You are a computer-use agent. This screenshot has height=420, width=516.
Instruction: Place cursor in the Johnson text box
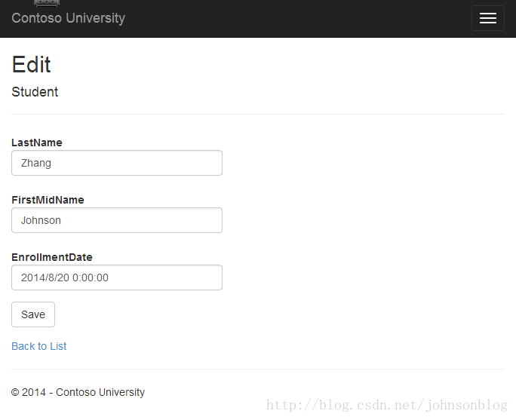tap(117, 220)
